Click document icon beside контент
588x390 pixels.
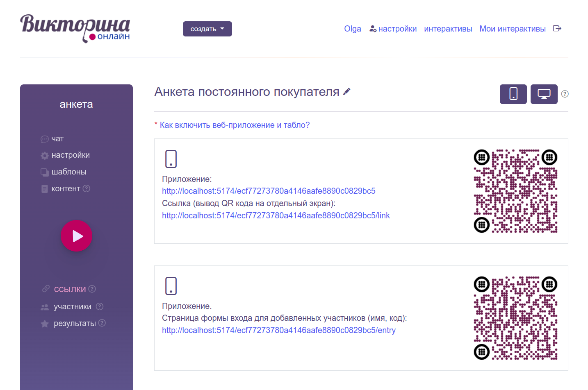45,189
